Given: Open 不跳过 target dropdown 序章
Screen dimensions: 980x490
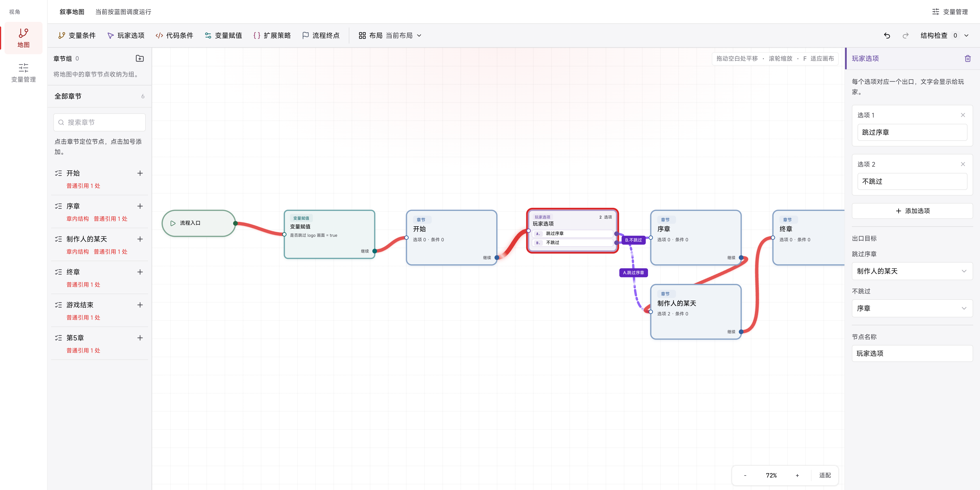Looking at the screenshot, I should (x=912, y=308).
